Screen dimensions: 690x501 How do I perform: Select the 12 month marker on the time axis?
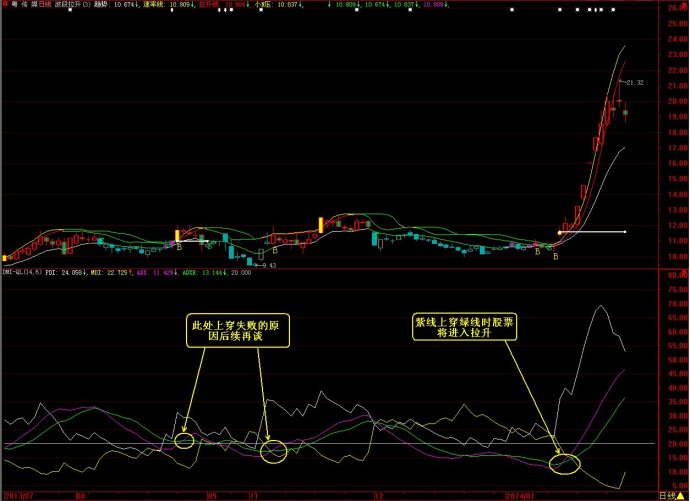pyautogui.click(x=379, y=496)
